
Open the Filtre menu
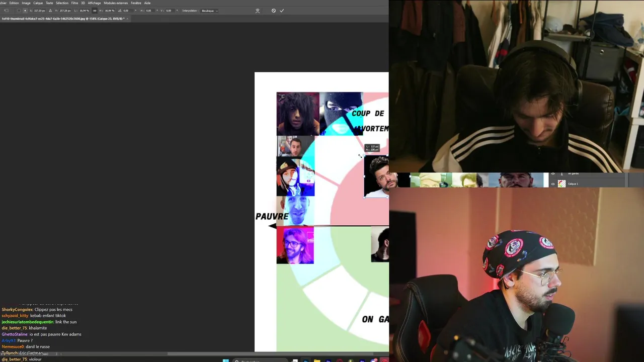point(74,3)
